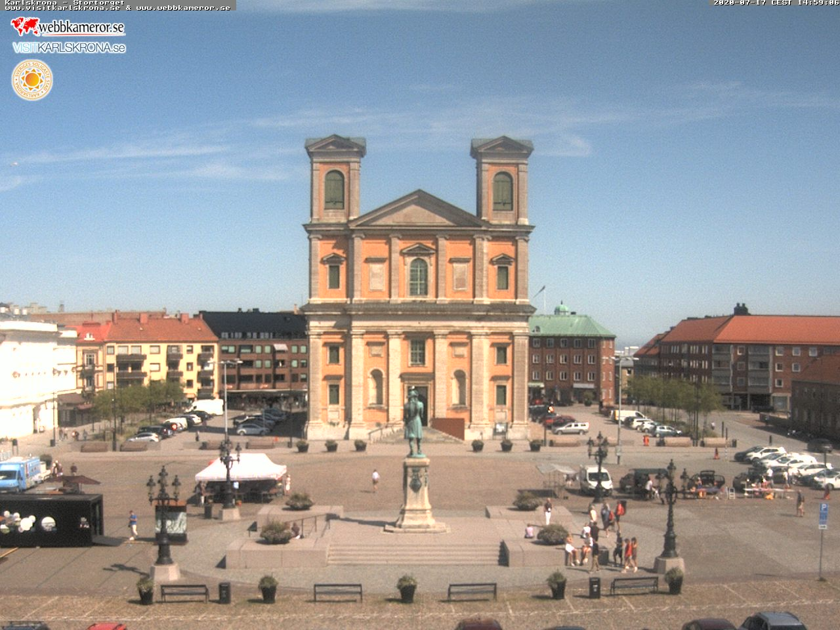This screenshot has width=840, height=630.
Task: Click the timestamp text at top right
Action: point(776,3)
